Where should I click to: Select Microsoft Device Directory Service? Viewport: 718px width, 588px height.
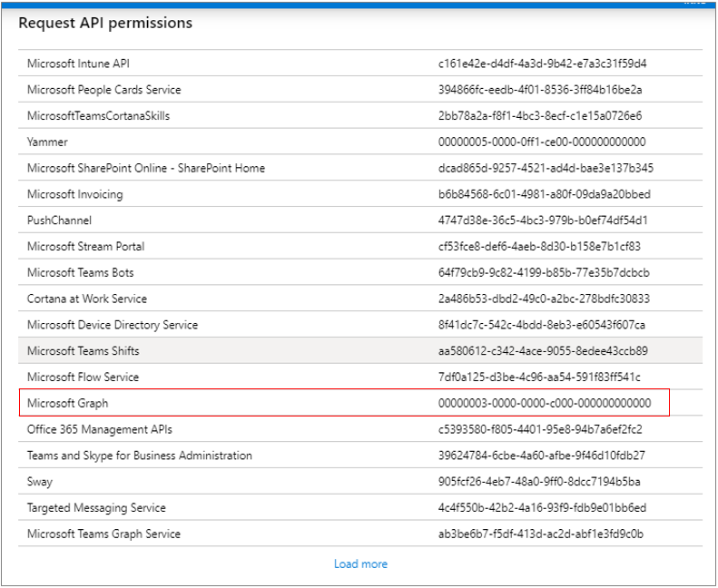click(360, 324)
